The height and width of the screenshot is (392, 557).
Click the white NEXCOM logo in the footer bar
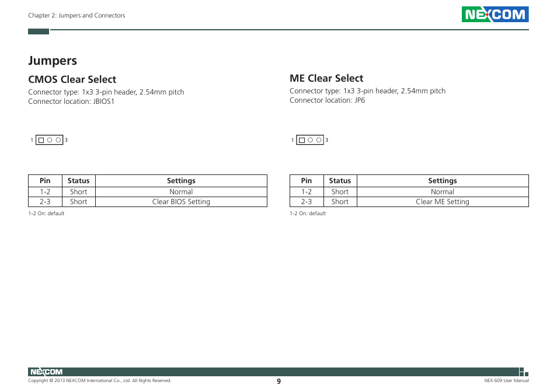point(47,372)
